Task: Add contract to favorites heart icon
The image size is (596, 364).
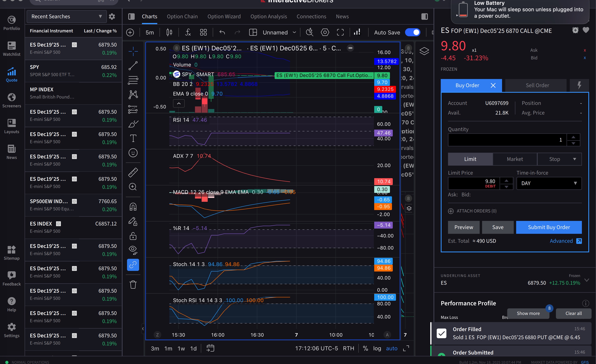Action: click(x=586, y=30)
